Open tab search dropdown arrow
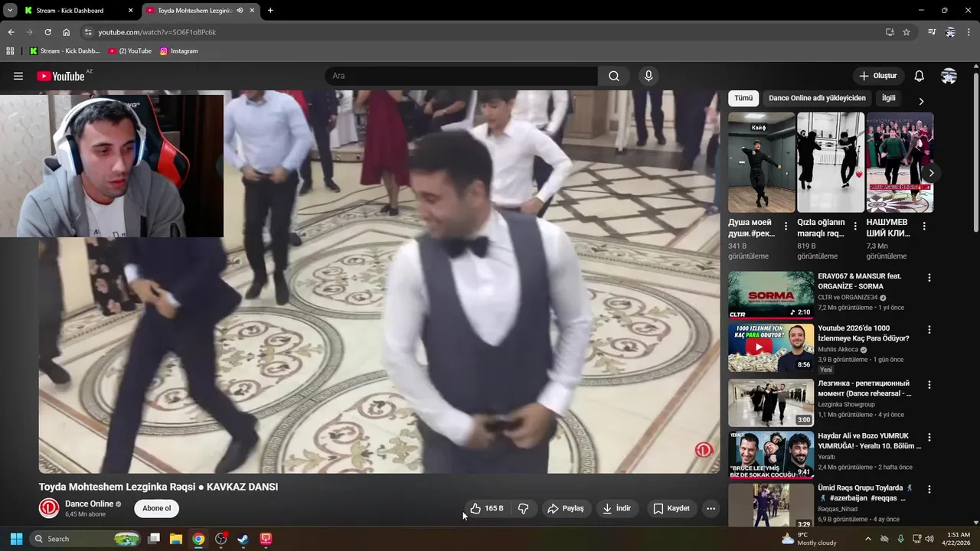 (10, 11)
